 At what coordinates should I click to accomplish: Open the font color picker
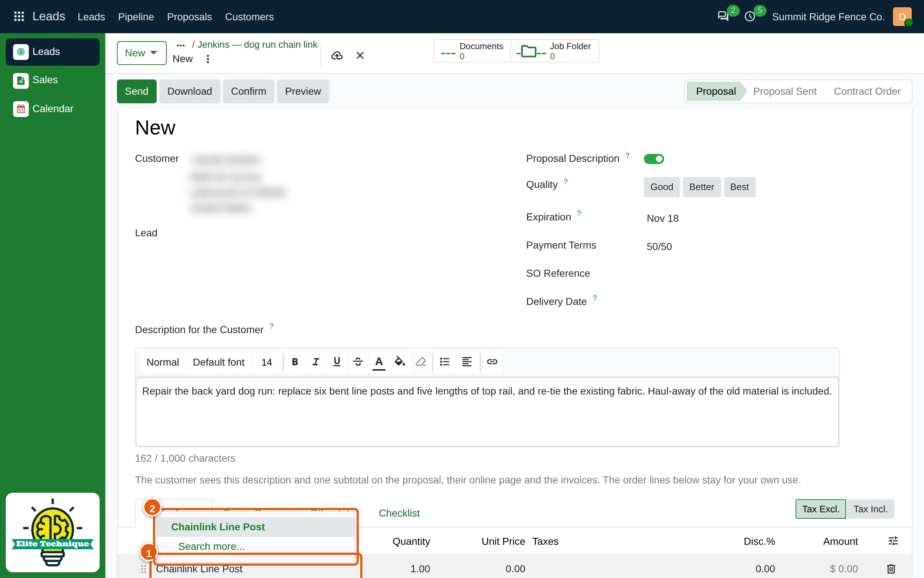pos(379,362)
